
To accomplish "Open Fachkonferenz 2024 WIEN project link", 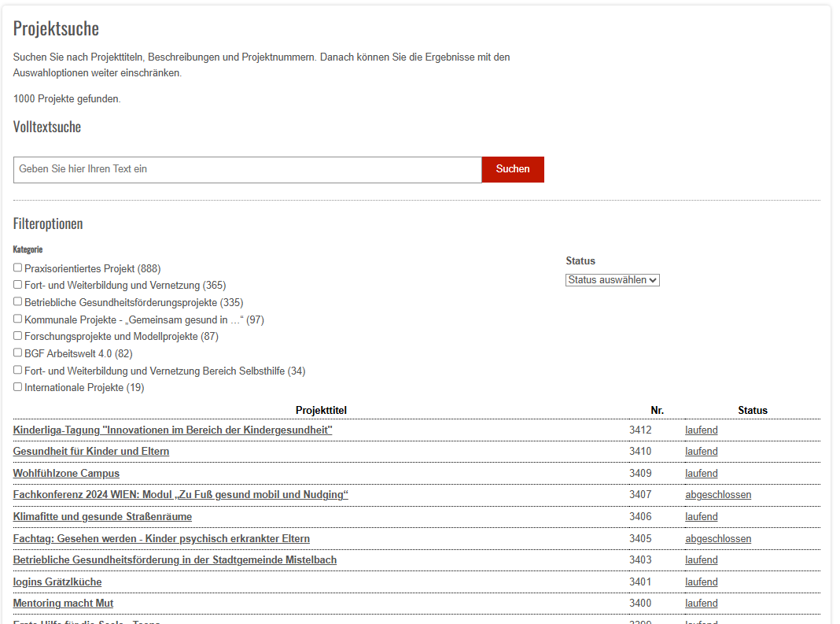I will coord(180,495).
